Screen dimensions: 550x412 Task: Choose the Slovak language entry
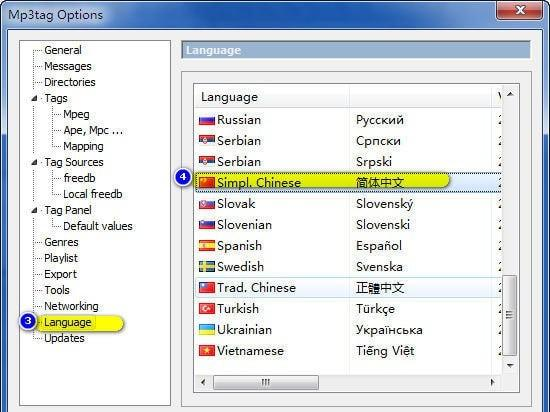pos(236,204)
